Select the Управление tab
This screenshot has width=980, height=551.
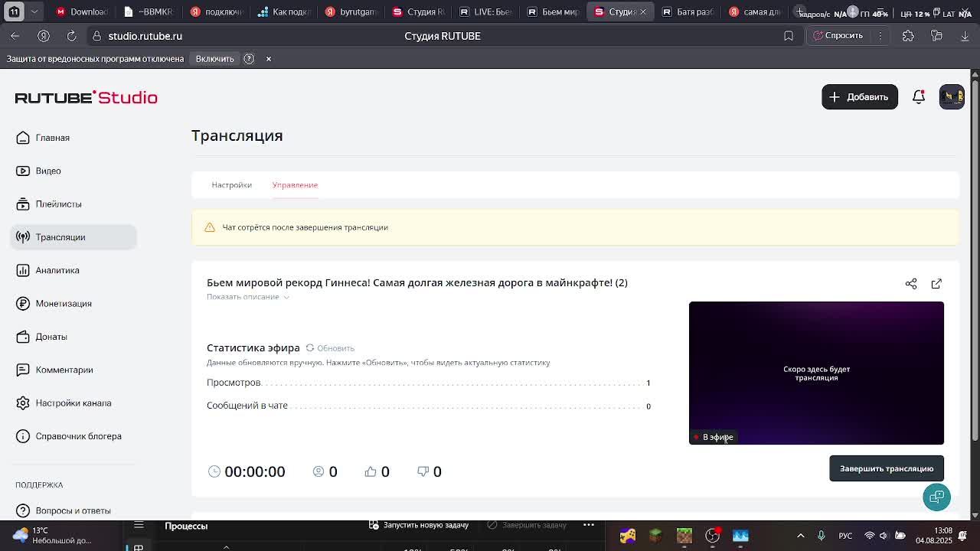(295, 184)
